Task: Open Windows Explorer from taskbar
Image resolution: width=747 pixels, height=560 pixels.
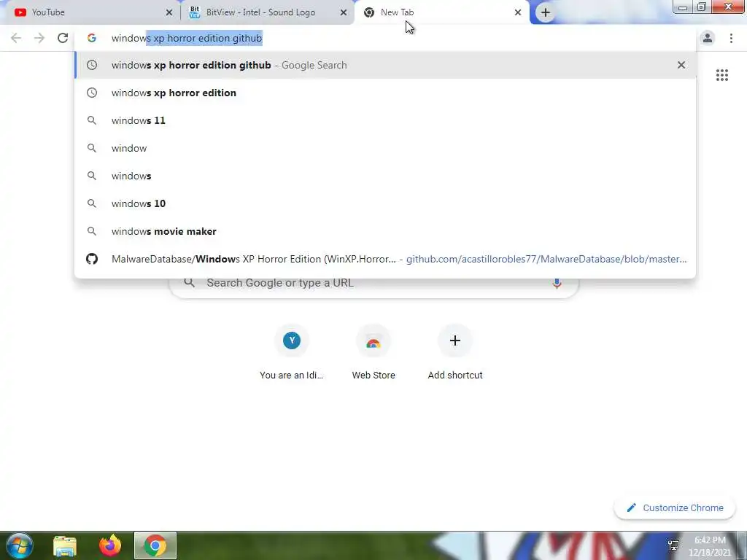Action: pyautogui.click(x=65, y=545)
